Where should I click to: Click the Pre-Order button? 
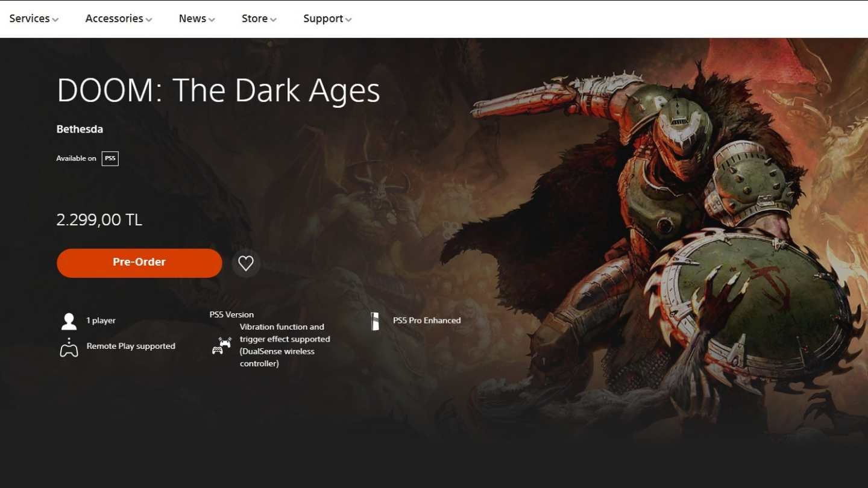point(139,263)
